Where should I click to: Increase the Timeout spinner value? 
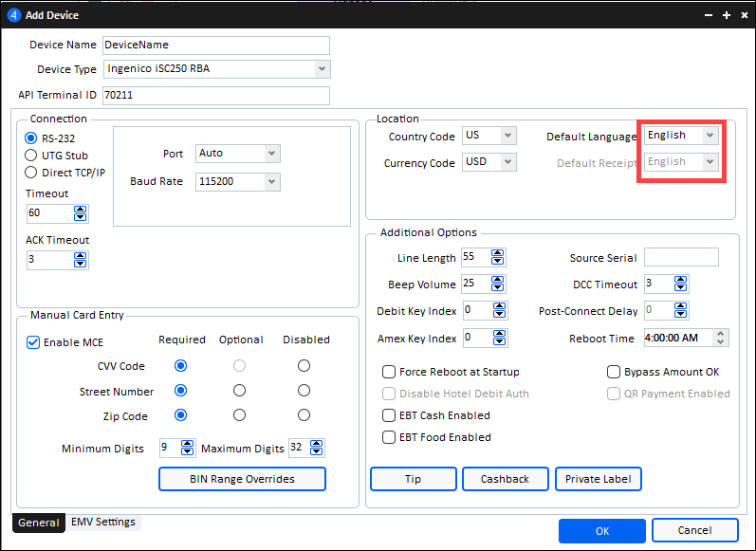[x=81, y=209]
